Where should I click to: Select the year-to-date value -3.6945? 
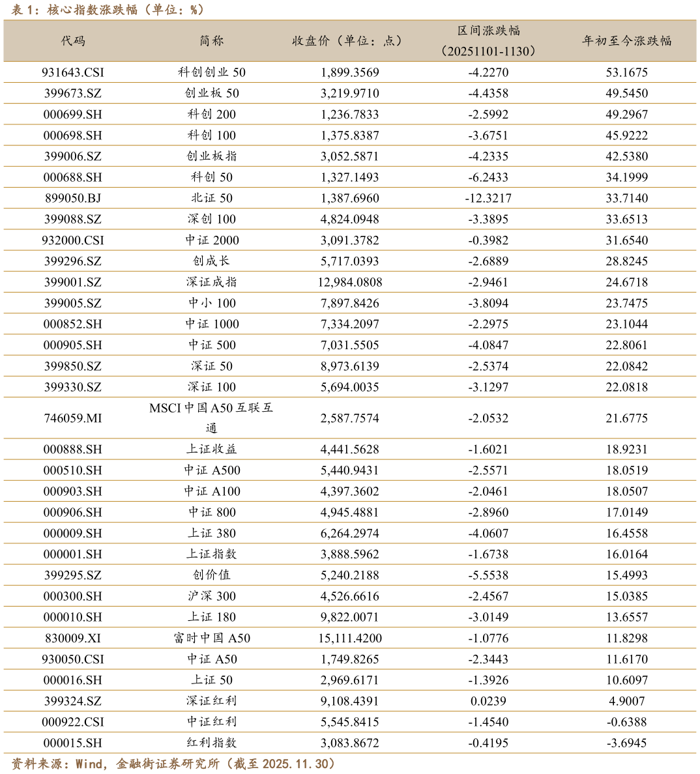627,743
